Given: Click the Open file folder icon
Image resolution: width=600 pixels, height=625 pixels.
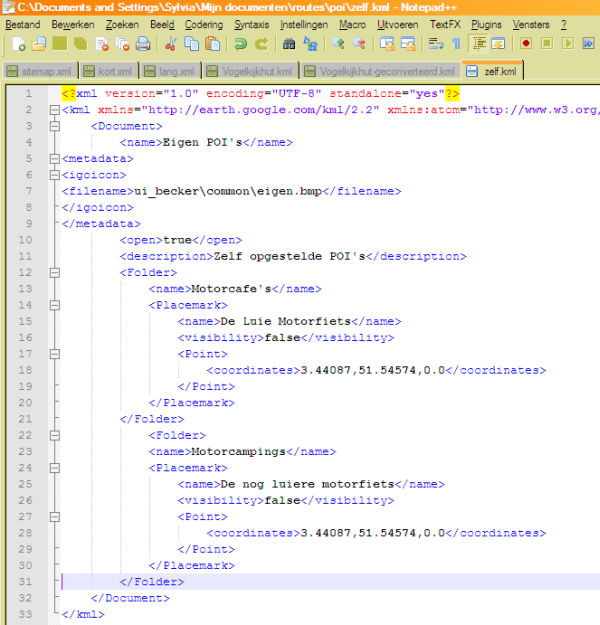Looking at the screenshot, I should tap(39, 44).
